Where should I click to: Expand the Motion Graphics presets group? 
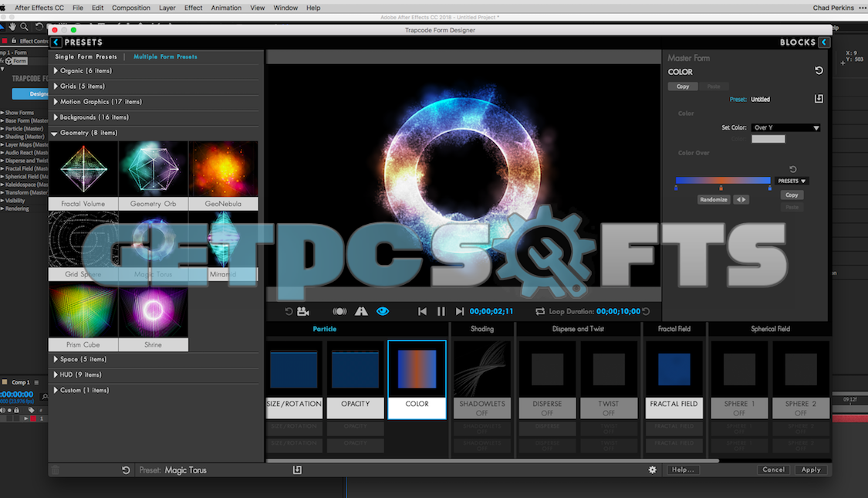coord(56,102)
